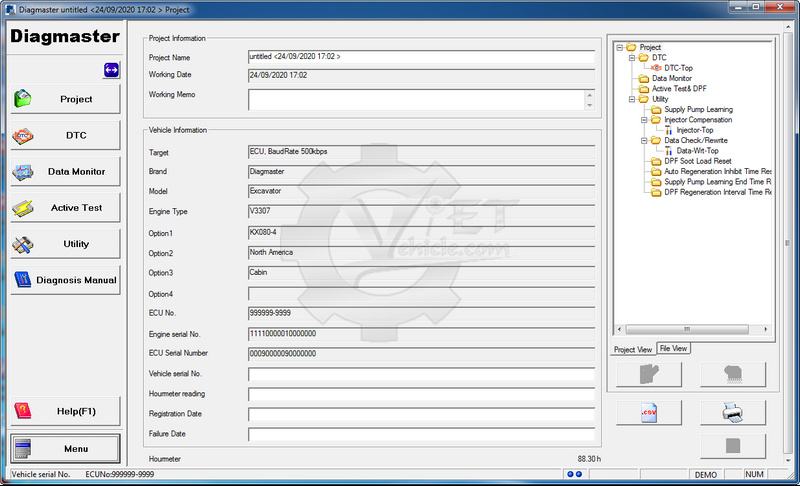
Task: Select the DTC folder in the tree
Action: pos(659,58)
